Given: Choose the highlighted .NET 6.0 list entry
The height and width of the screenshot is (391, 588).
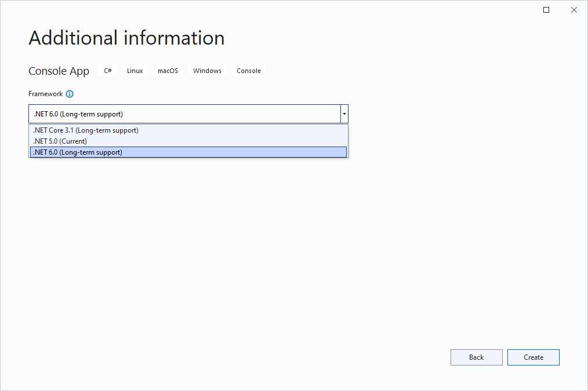Looking at the screenshot, I should [77, 152].
